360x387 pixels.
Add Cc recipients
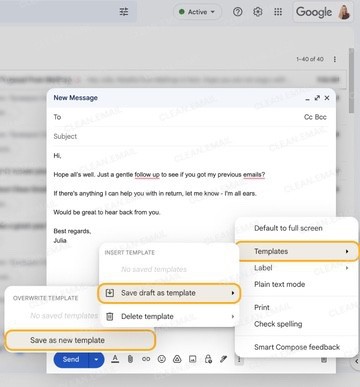tap(308, 117)
